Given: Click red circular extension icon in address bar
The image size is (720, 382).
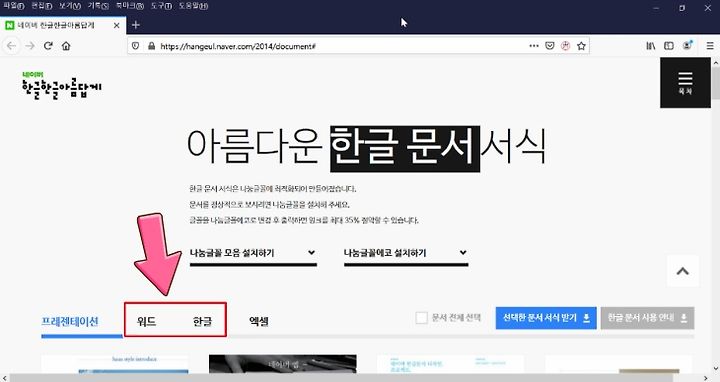Looking at the screenshot, I should tap(565, 46).
